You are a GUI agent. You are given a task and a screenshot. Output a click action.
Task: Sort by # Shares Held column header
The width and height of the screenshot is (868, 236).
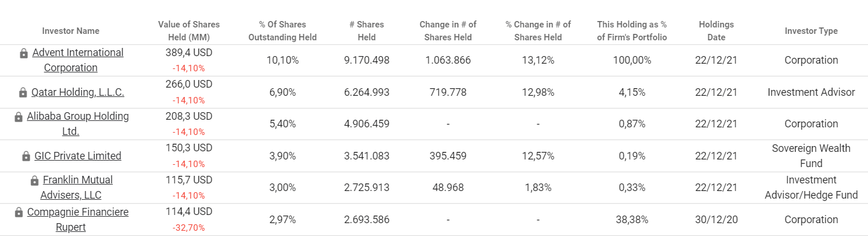pyautogui.click(x=366, y=31)
